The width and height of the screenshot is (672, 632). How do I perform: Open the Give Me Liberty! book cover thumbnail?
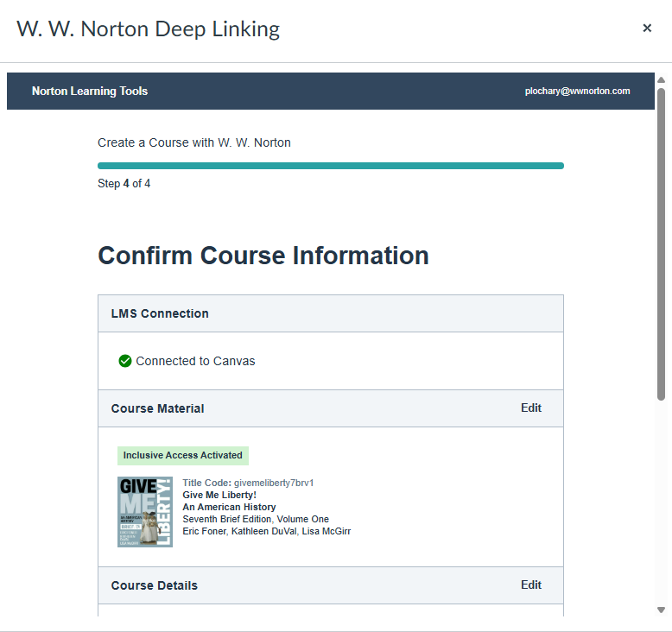[x=145, y=512]
